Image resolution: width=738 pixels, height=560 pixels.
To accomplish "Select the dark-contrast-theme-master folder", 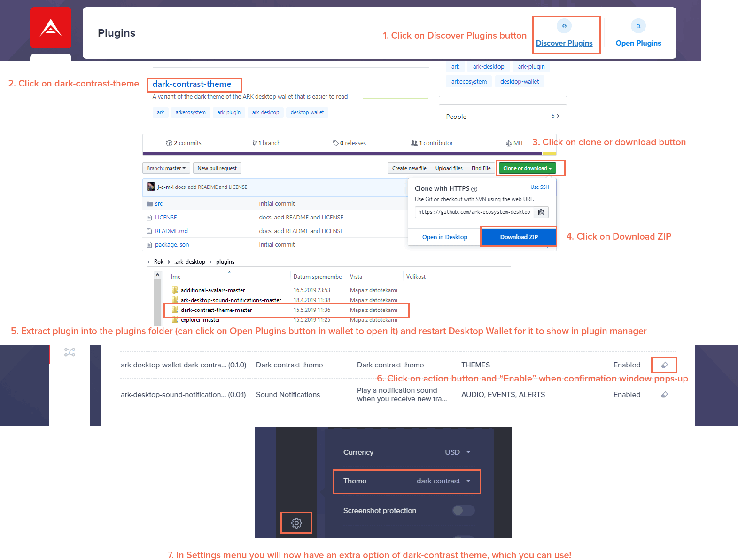I will point(216,310).
